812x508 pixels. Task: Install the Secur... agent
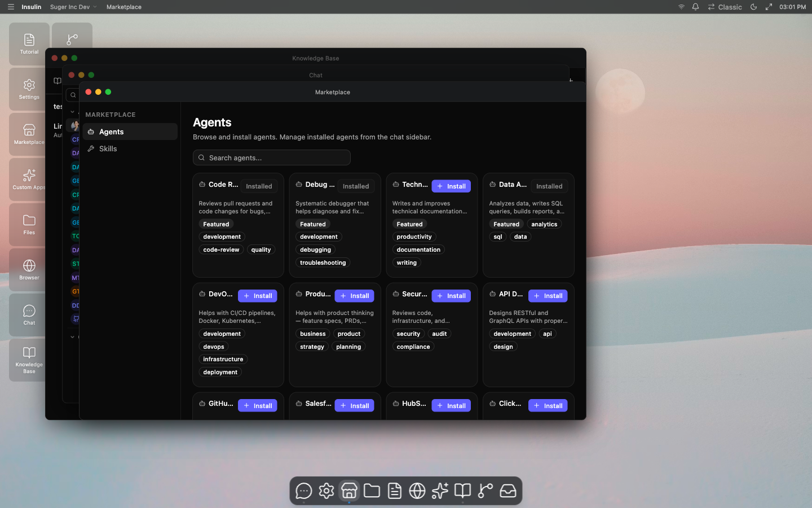click(451, 296)
